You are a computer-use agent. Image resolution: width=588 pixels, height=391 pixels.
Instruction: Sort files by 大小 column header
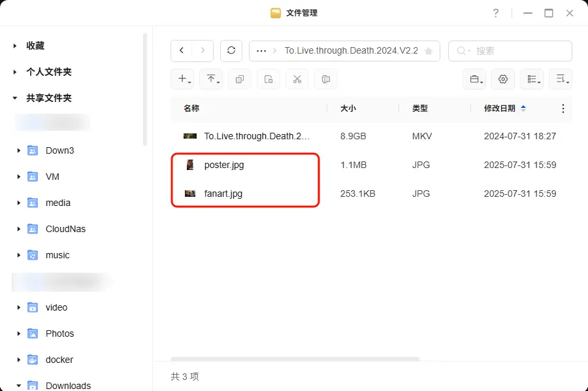pyautogui.click(x=348, y=109)
